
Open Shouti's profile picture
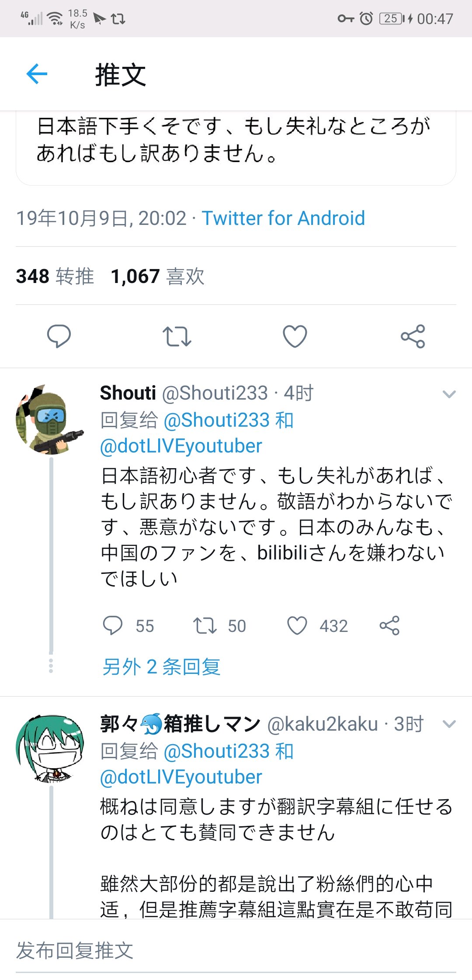pyautogui.click(x=49, y=420)
